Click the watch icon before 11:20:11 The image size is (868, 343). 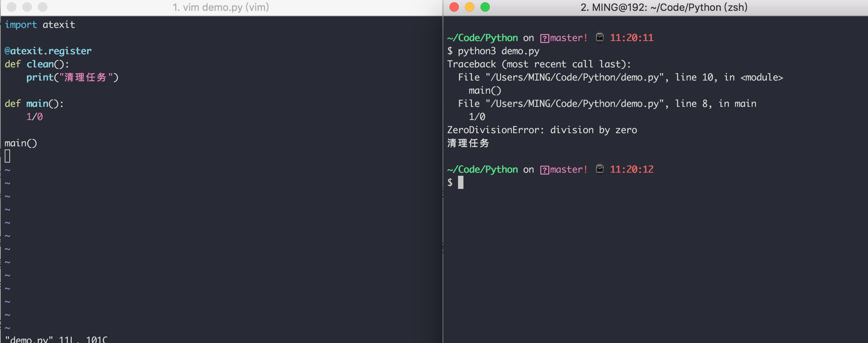pyautogui.click(x=599, y=37)
